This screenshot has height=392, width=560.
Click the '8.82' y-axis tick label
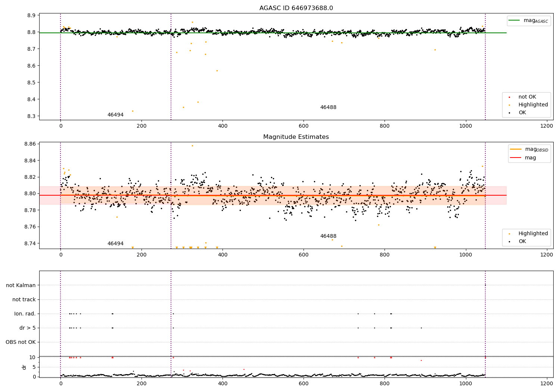(x=30, y=177)
